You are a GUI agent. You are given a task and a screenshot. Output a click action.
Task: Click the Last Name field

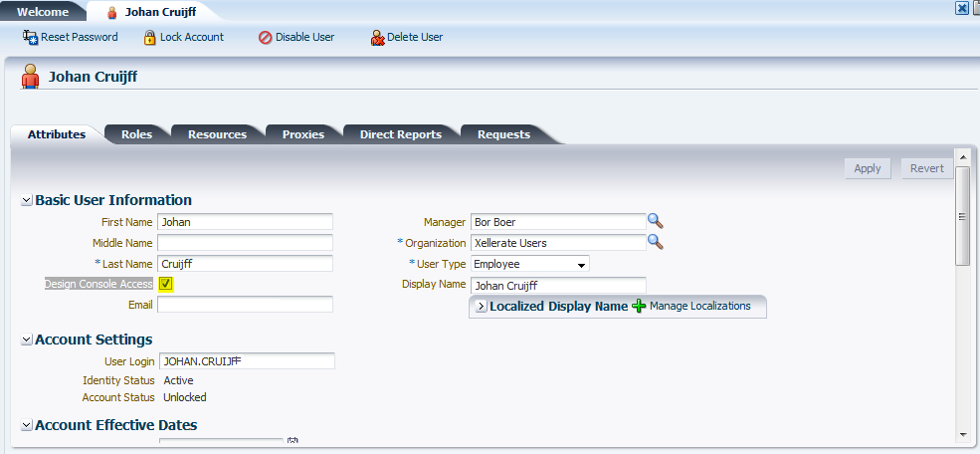point(245,263)
